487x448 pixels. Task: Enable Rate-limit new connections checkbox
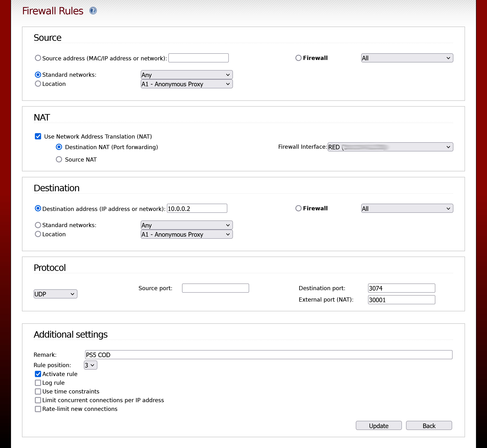(x=38, y=409)
